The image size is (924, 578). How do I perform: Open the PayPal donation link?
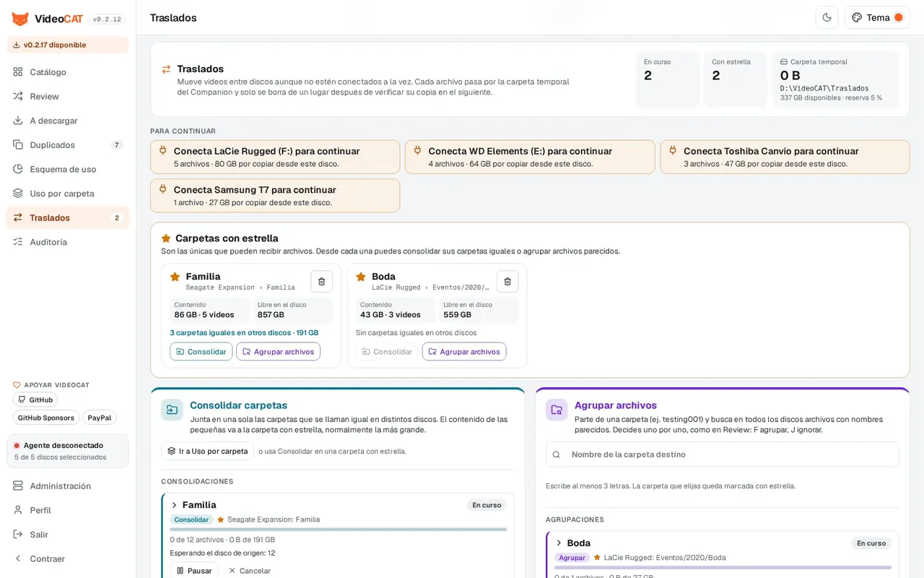point(99,418)
